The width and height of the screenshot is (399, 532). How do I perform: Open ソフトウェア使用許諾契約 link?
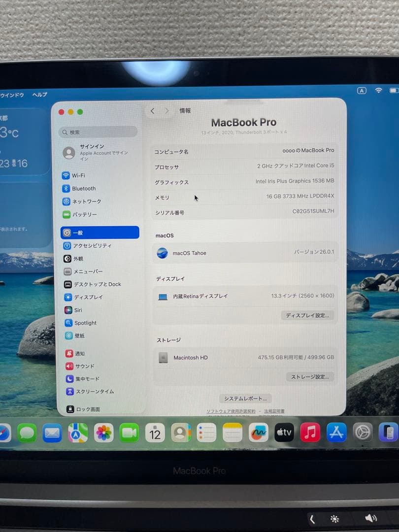pyautogui.click(x=231, y=411)
